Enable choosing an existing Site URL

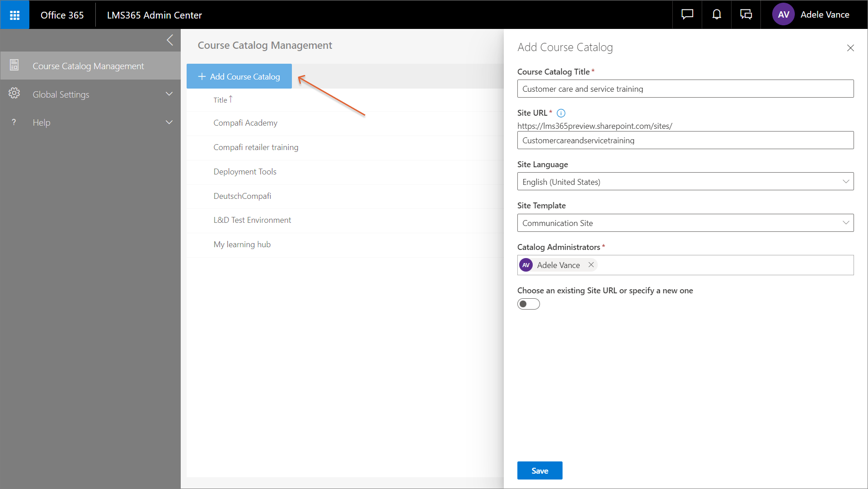(x=528, y=304)
